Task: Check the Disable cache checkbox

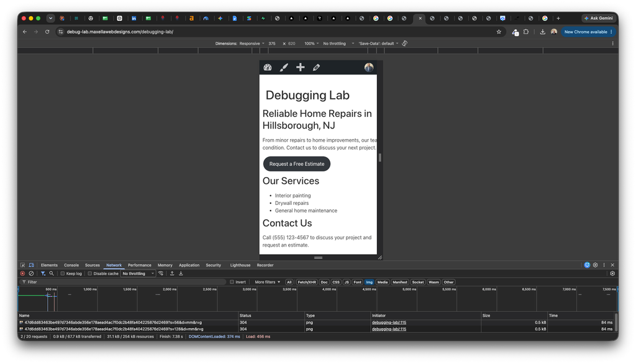Action: point(89,273)
